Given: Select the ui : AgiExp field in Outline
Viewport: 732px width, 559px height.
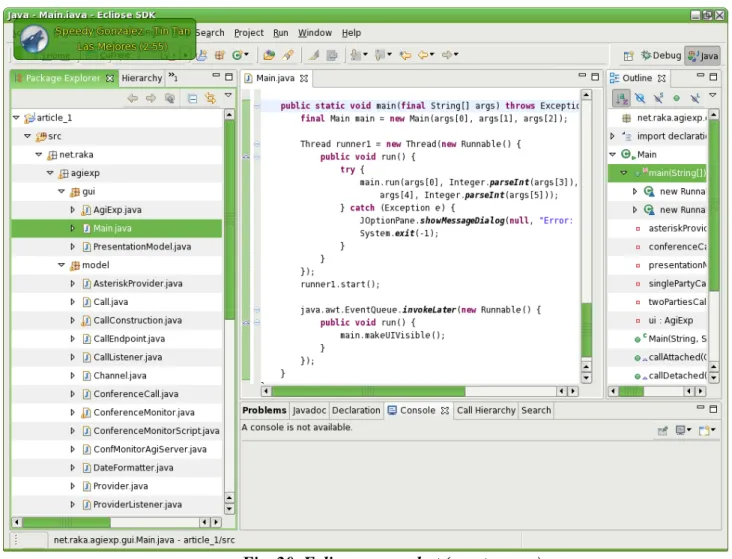Looking at the screenshot, I should click(670, 320).
